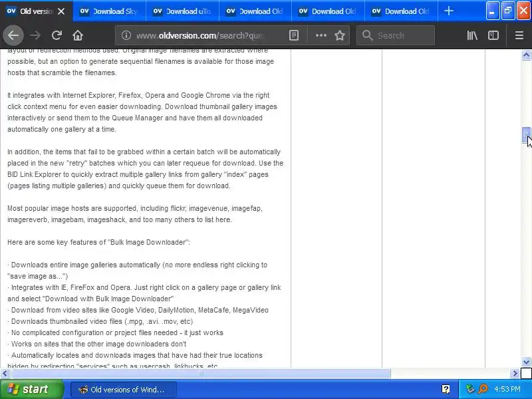This screenshot has height=399, width=532.
Task: Select the Old version active tab
Action: (37, 11)
